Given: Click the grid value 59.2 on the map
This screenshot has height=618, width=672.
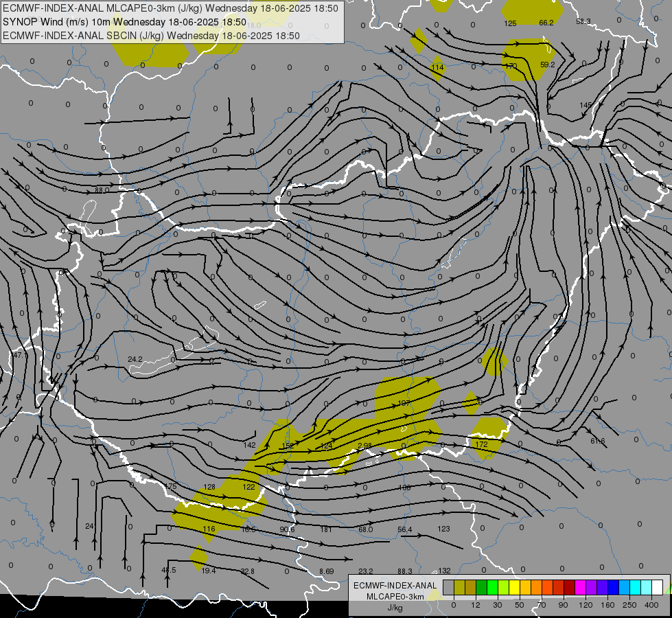Looking at the screenshot, I should [548, 65].
